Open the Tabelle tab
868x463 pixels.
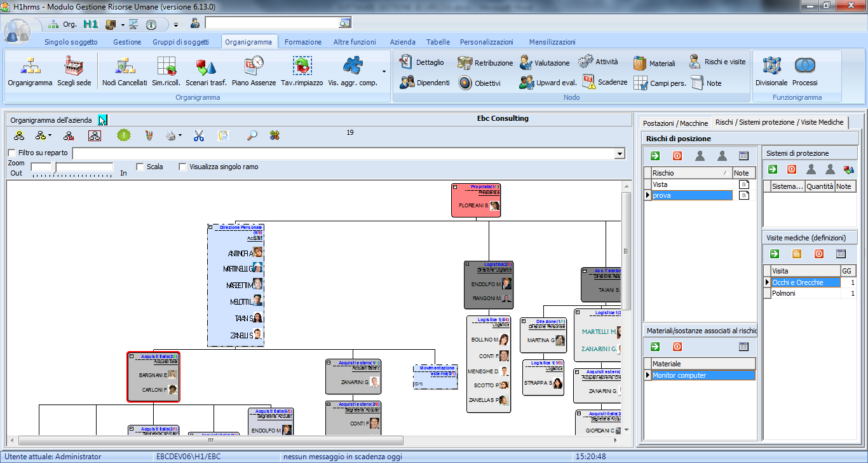pos(438,42)
